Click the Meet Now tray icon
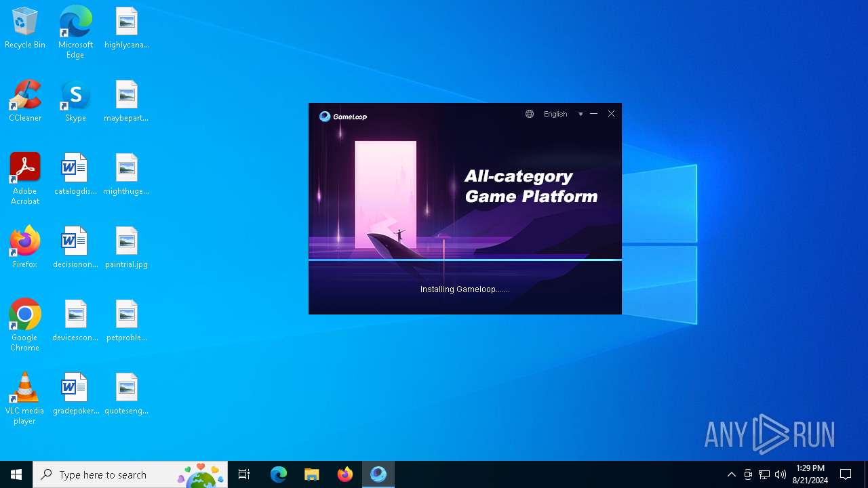The height and width of the screenshot is (488, 868). pyautogui.click(x=748, y=474)
